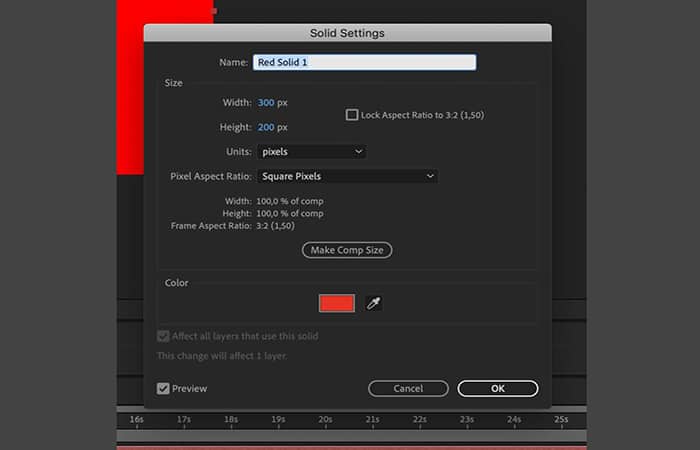
Task: Open the red color swatch picker
Action: coord(337,303)
